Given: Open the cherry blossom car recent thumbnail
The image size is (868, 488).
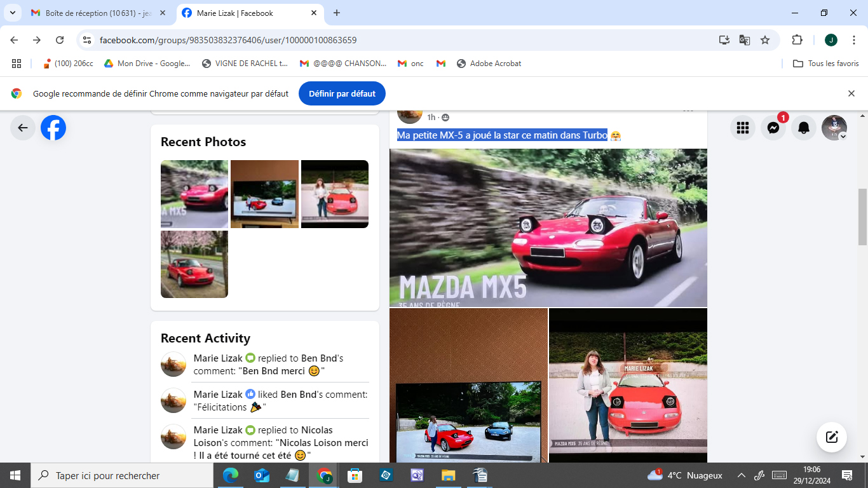Looking at the screenshot, I should click(194, 264).
